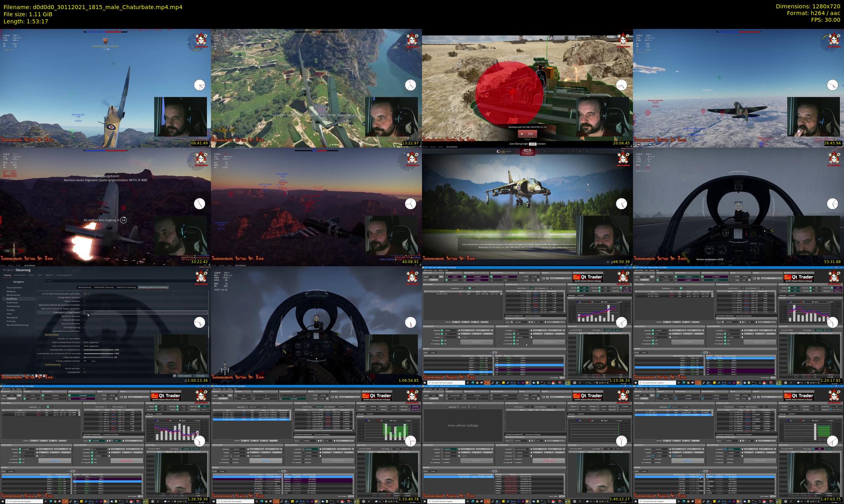Toggle the Y-Achse umkehren (Schütze) checkbox

(85, 361)
